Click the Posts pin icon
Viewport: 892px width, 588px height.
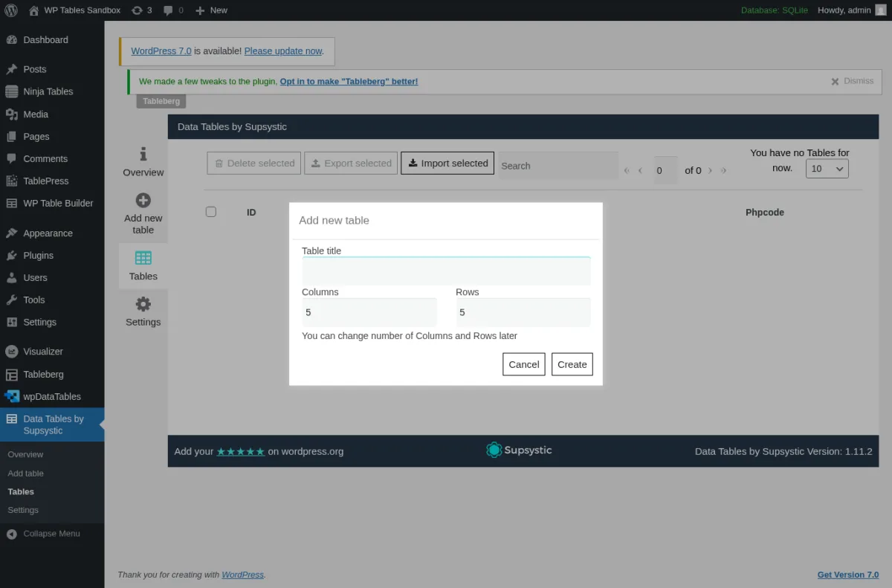tap(11, 69)
